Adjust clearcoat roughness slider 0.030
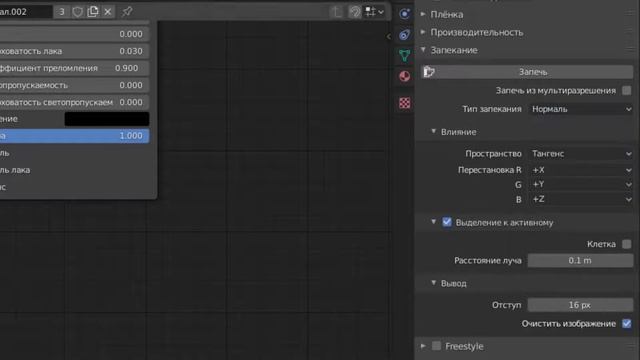The height and width of the screenshot is (360, 640). [x=74, y=51]
